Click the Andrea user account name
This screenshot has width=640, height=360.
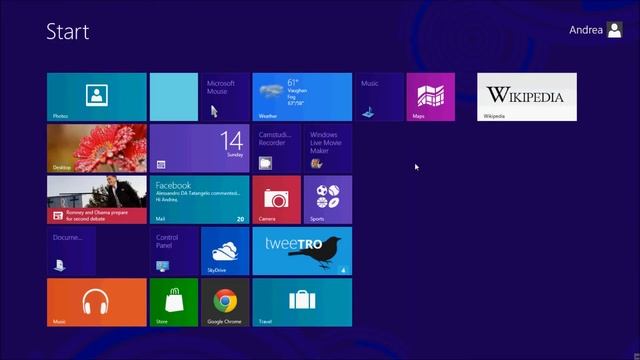coord(586,30)
